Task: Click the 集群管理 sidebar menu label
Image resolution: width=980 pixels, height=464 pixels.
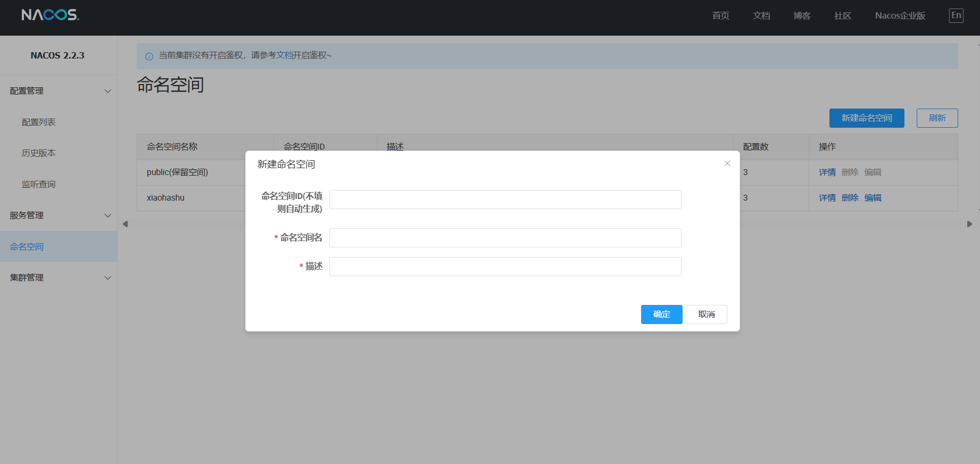Action: click(x=27, y=278)
